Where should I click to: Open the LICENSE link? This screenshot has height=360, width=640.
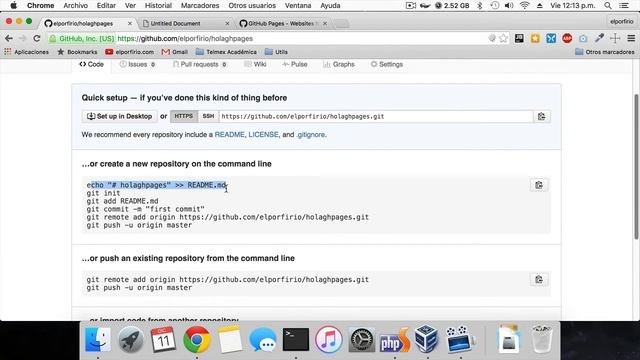[x=263, y=135]
